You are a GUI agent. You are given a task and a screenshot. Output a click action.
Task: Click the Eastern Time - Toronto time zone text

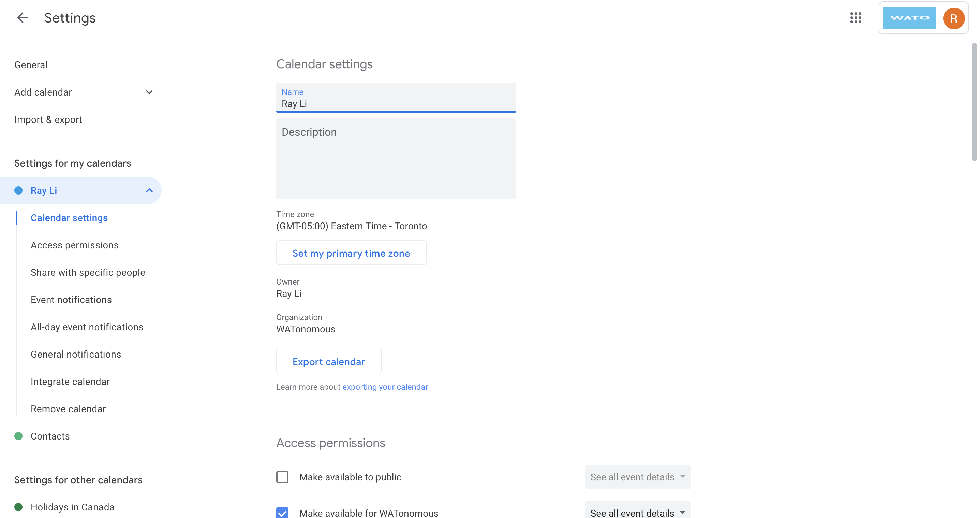coord(351,226)
